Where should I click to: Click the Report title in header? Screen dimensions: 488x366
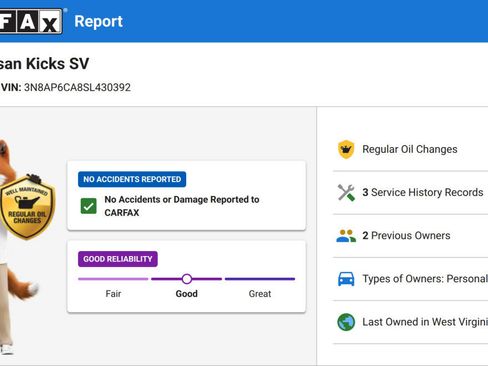98,21
